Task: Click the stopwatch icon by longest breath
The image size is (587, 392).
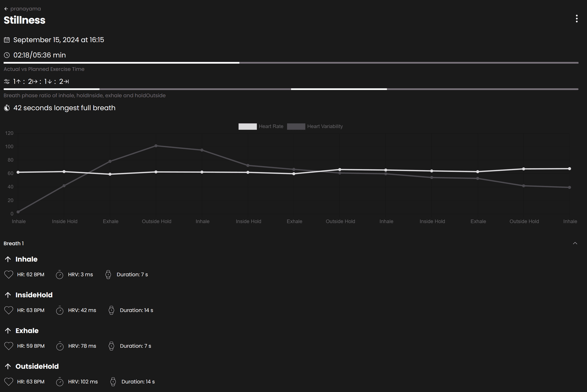Action: coord(7,108)
